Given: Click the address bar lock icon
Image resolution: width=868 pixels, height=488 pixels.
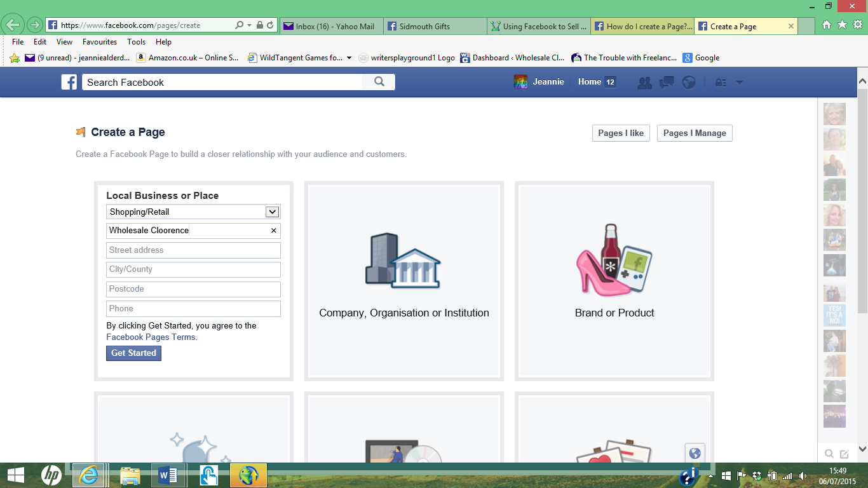Looking at the screenshot, I should coord(259,25).
